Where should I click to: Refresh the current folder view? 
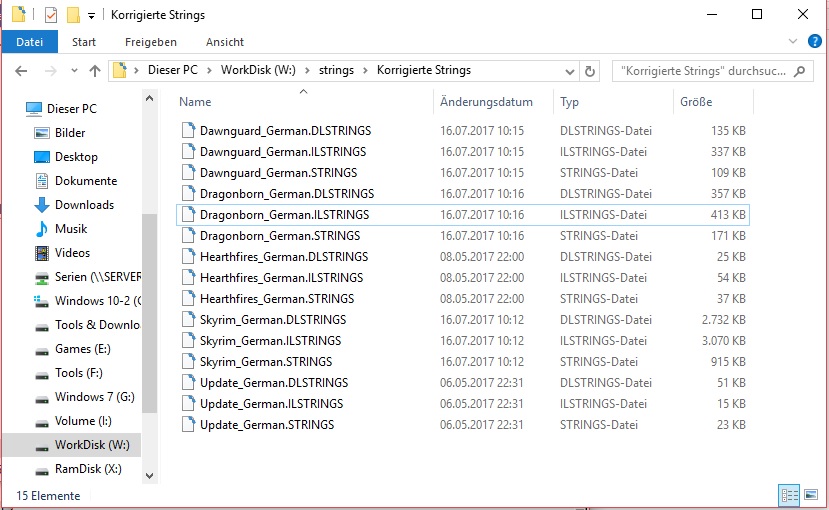tap(590, 71)
